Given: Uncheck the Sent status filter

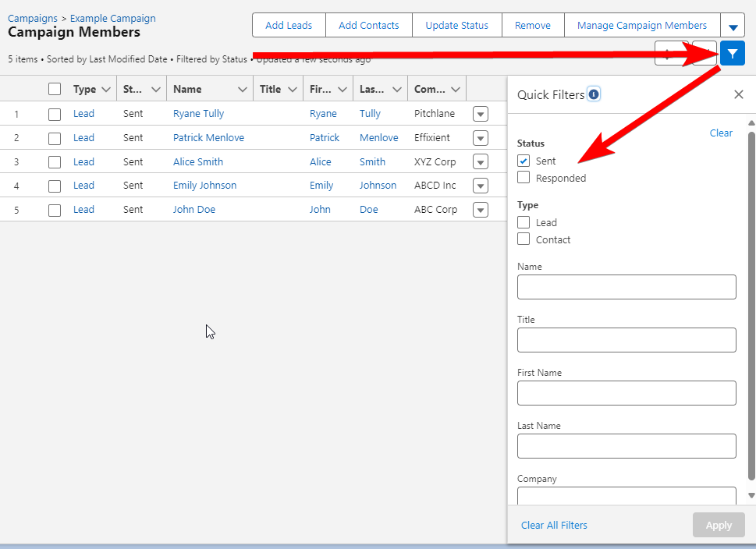Looking at the screenshot, I should [x=524, y=161].
